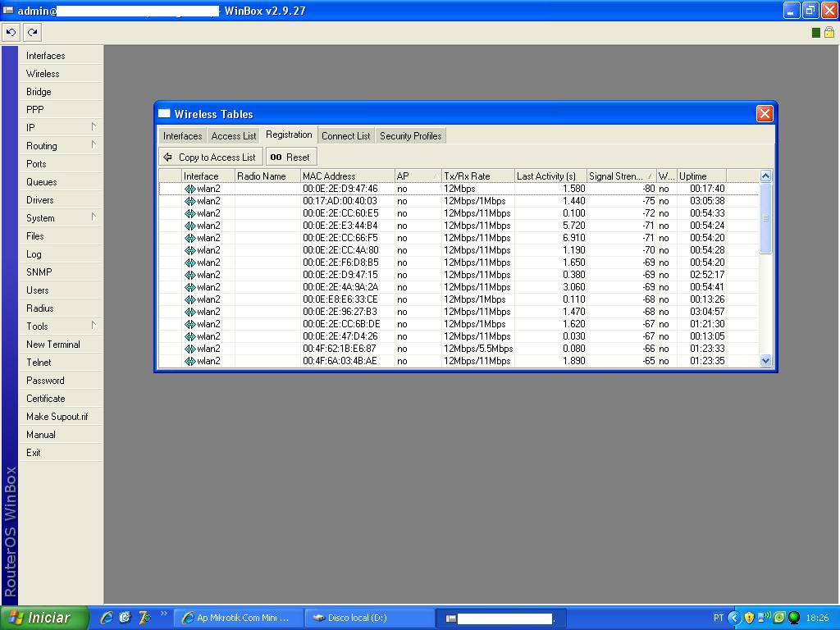Screen dimensions: 840x630
Task: Click wlan2 icon for MAC 00:4F:6A:03:4B:AE
Action: tap(189, 361)
